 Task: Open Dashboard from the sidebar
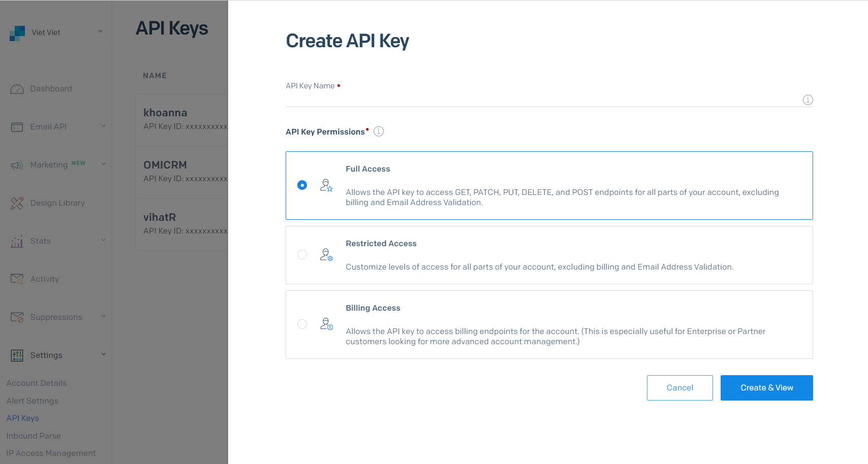[x=51, y=89]
